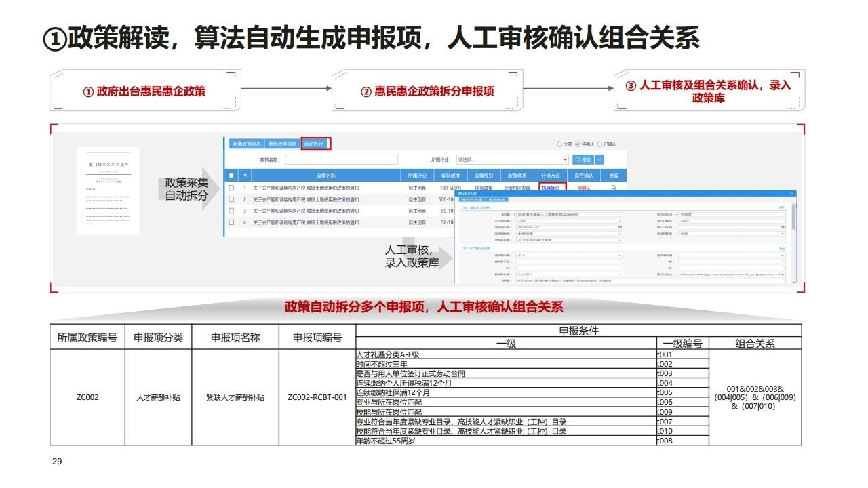Click second blue button in dialog toolbar
This screenshot has width=868, height=488.
pos(497,199)
